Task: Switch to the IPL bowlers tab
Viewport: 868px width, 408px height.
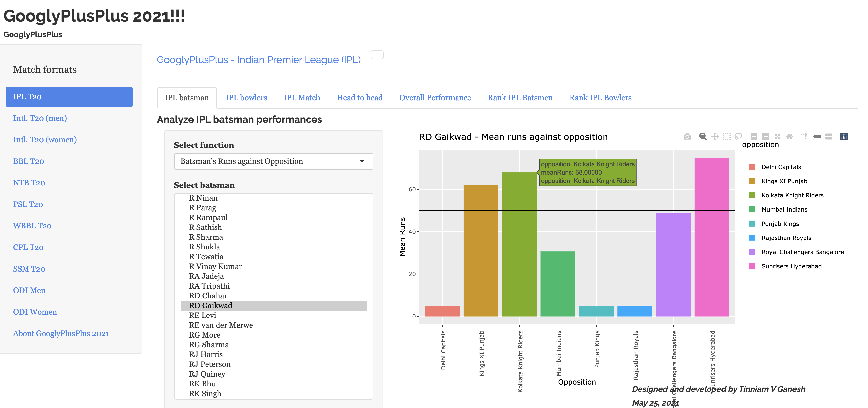Action: 246,98
